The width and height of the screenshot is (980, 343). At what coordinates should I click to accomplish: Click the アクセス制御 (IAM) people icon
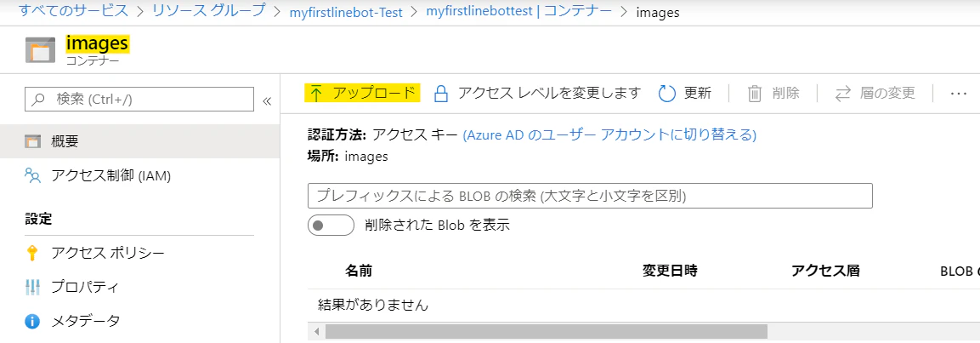tap(32, 175)
